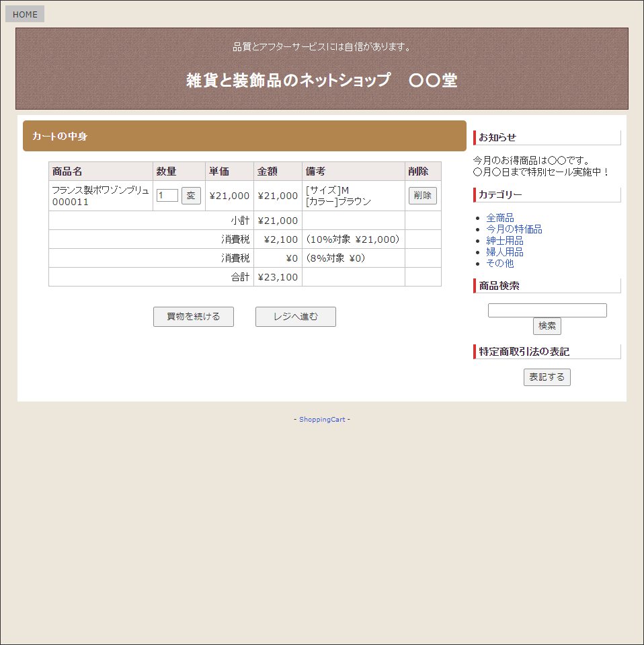Focus the 商品検索 search text box

[547, 311]
